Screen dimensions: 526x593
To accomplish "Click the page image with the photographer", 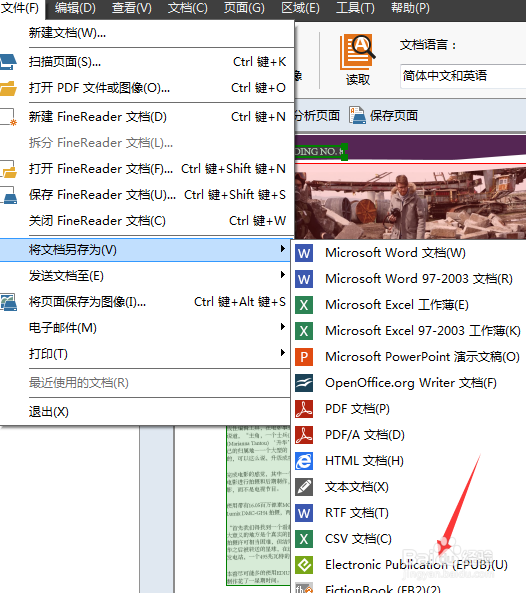I will coord(410,202).
